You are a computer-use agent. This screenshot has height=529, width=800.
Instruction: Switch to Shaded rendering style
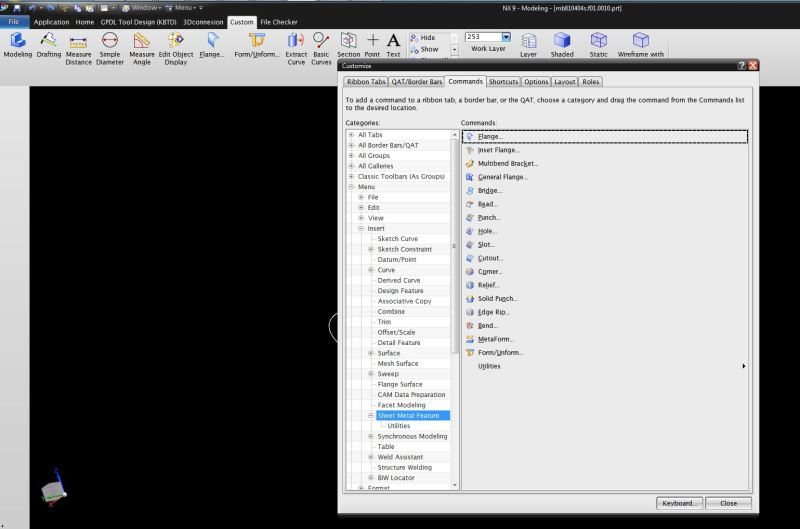562,45
